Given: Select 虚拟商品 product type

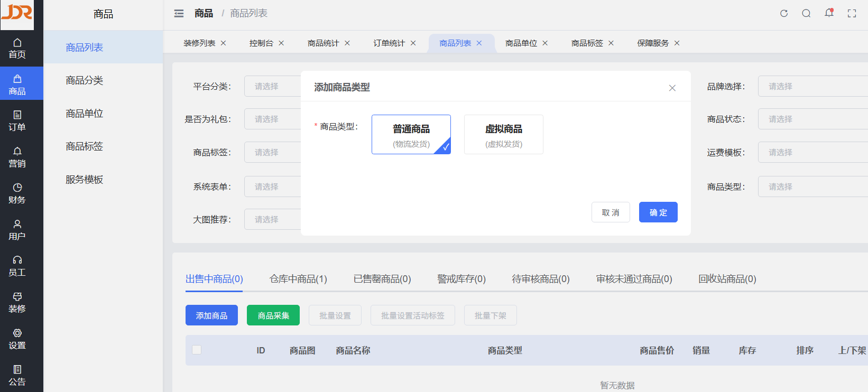Looking at the screenshot, I should (x=504, y=135).
